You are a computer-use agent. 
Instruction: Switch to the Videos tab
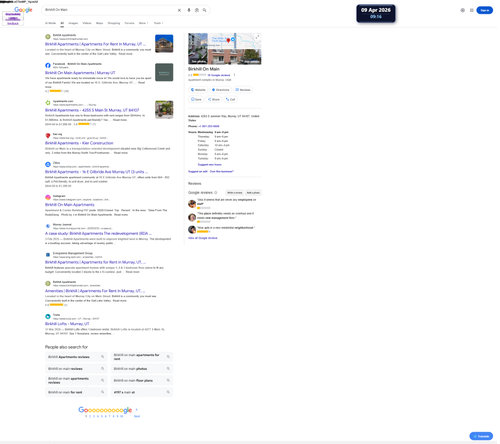pyautogui.click(x=87, y=23)
